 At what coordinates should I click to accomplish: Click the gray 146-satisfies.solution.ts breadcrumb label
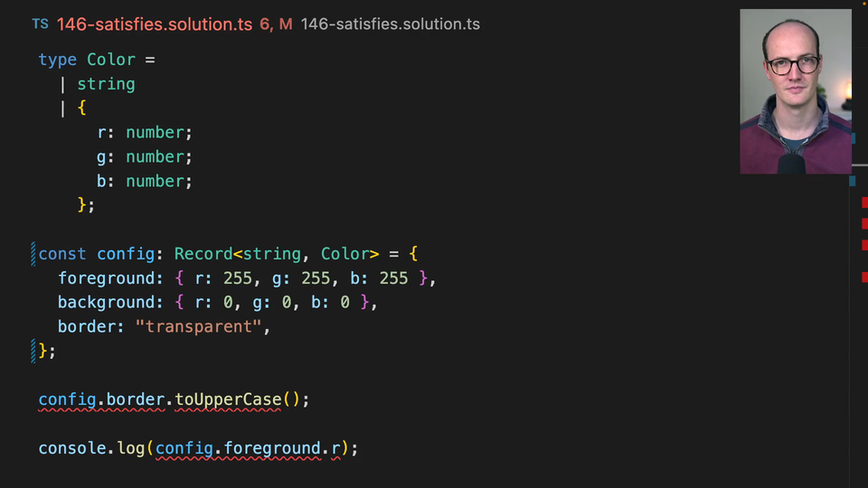[x=390, y=24]
